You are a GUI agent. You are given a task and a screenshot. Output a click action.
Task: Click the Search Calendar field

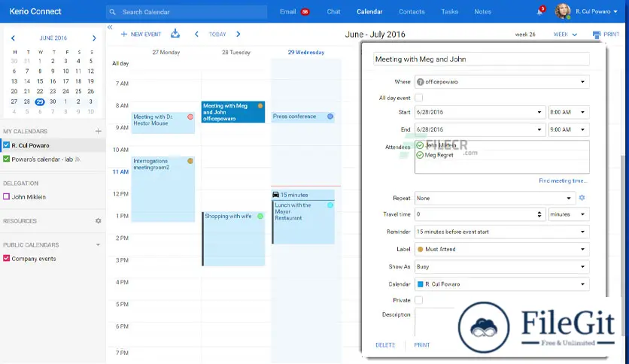tap(187, 12)
